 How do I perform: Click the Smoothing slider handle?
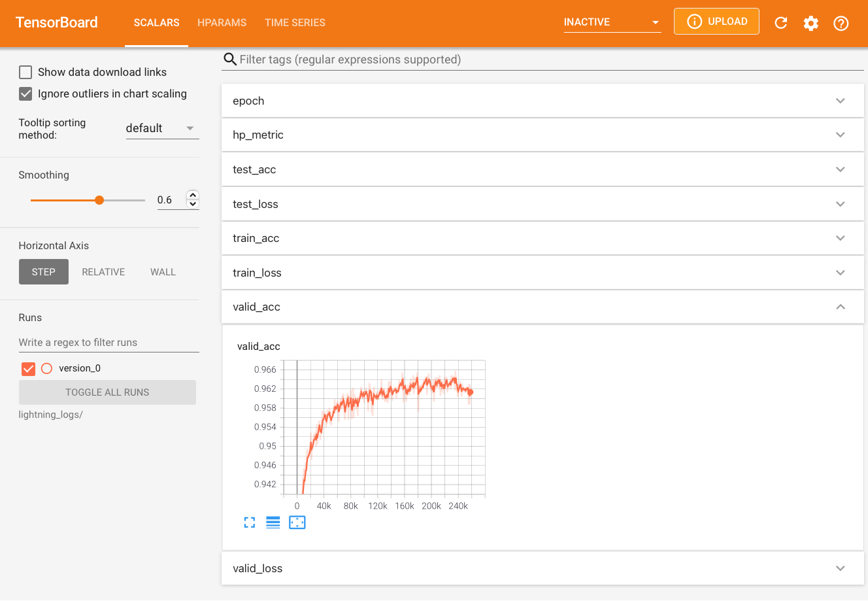point(99,200)
